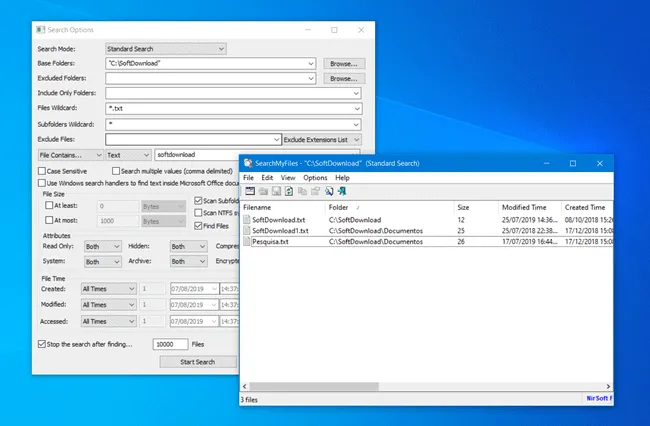
Task: Uncheck Scan Subfolders checkbox
Action: (x=198, y=201)
